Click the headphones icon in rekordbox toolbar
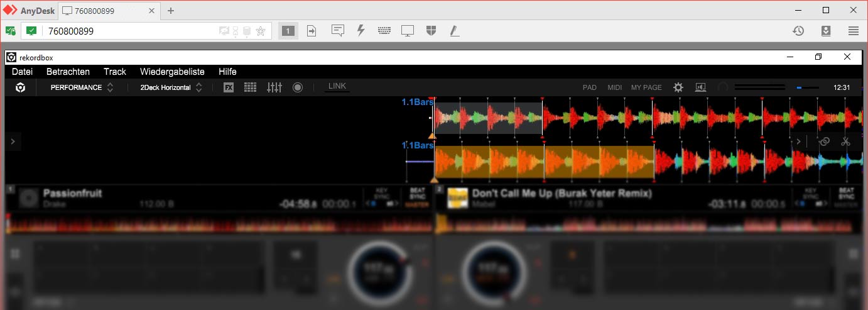 click(723, 87)
